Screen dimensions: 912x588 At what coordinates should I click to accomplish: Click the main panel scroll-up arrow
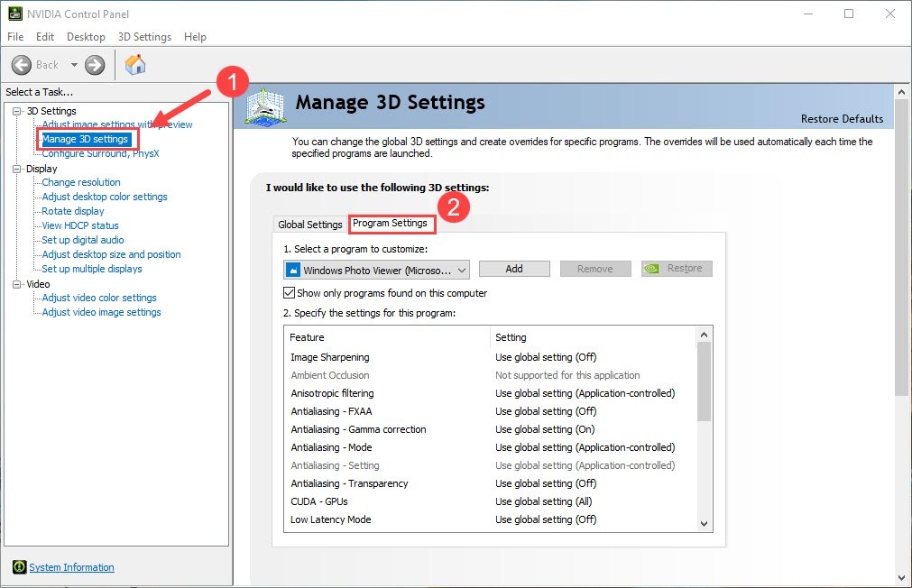(x=901, y=92)
